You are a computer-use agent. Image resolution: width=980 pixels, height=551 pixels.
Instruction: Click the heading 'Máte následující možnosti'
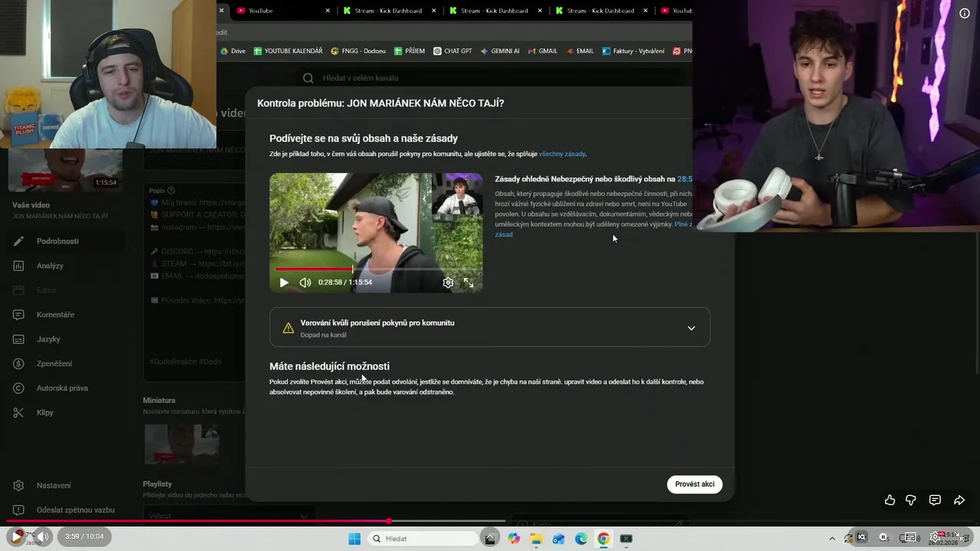tap(329, 367)
